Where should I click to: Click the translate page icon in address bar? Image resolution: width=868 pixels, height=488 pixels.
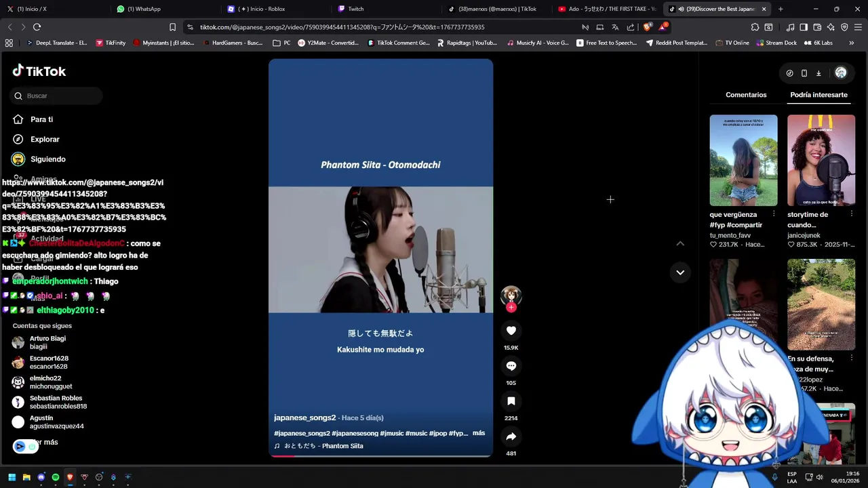click(615, 27)
